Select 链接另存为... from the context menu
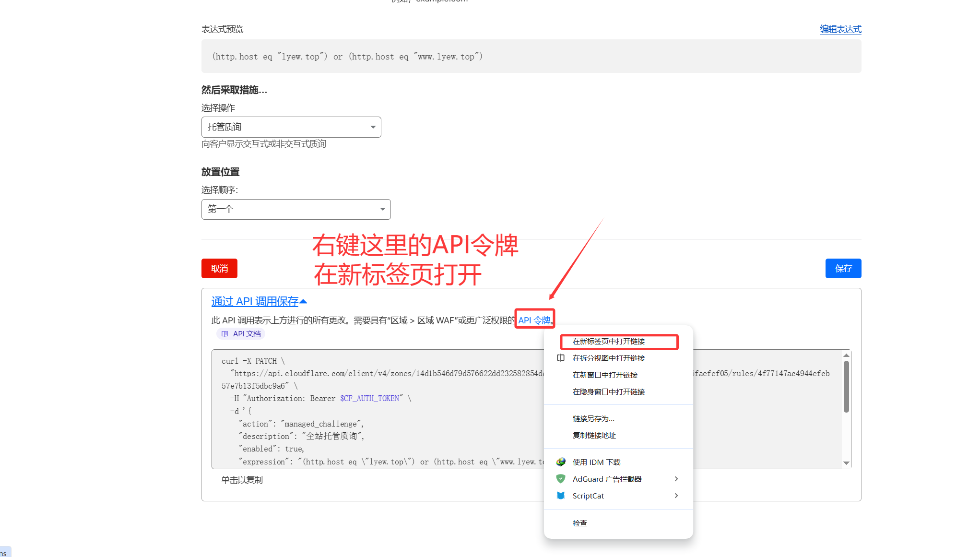 tap(618, 419)
